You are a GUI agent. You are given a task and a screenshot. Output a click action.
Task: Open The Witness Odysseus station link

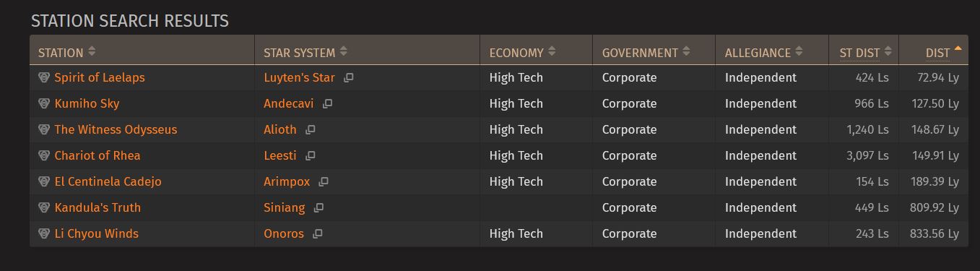116,129
